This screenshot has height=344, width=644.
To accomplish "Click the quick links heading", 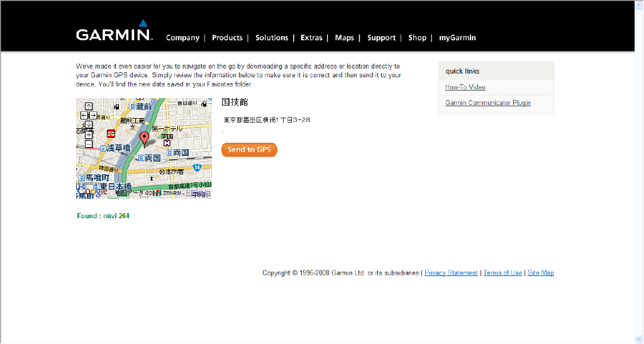I will tap(462, 71).
